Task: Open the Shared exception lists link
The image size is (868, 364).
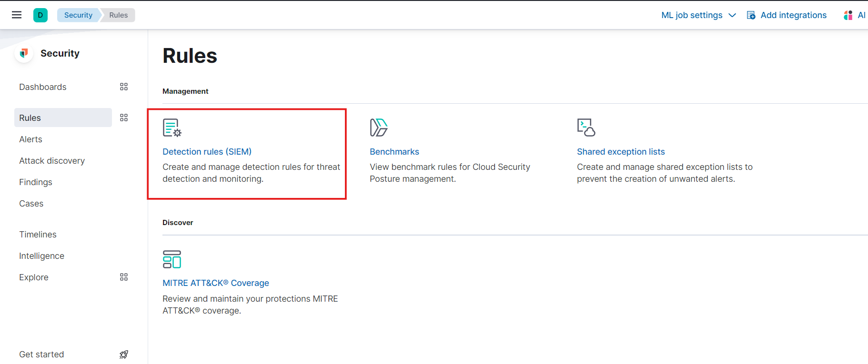Action: 621,152
